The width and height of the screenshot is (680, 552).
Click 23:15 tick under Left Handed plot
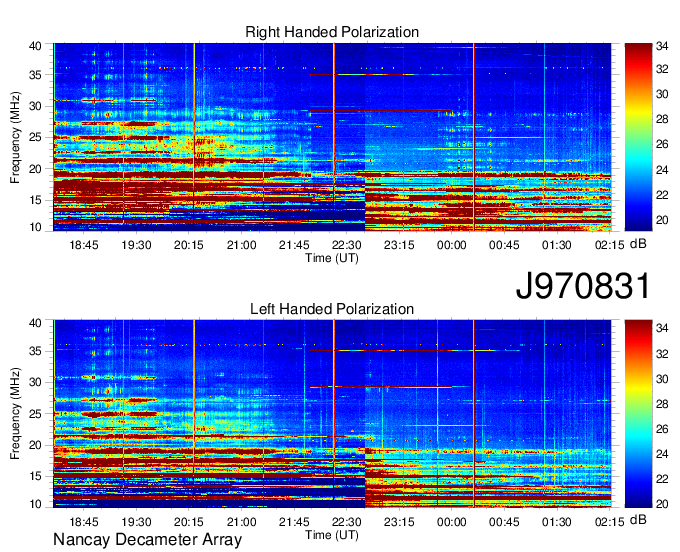click(x=399, y=523)
